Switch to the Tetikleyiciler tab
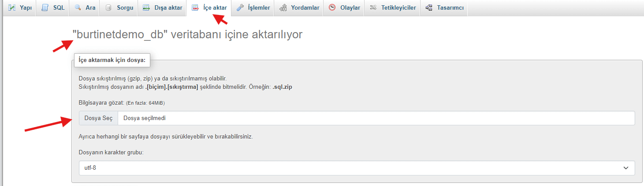 (399, 7)
